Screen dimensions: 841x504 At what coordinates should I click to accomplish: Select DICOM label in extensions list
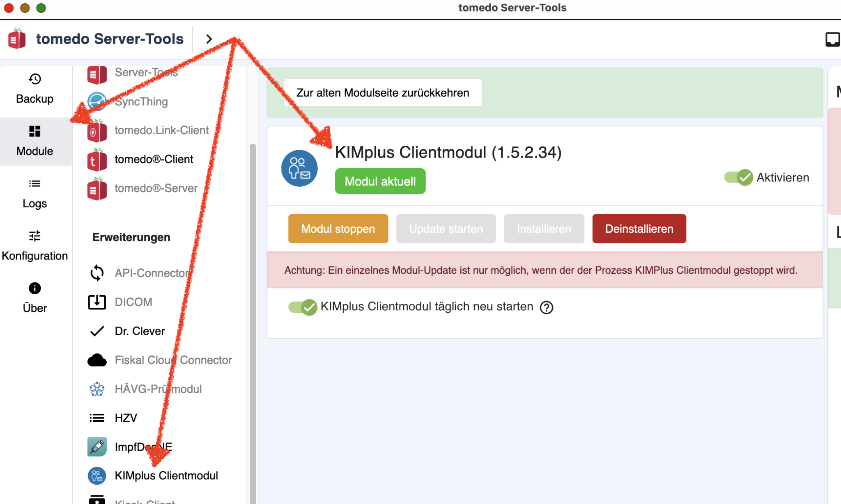pyautogui.click(x=133, y=302)
